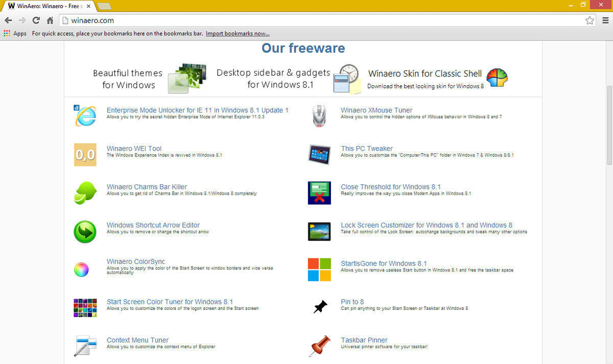This screenshot has height=364, width=613.
Task: Open This PC Tweaker link
Action: click(367, 149)
